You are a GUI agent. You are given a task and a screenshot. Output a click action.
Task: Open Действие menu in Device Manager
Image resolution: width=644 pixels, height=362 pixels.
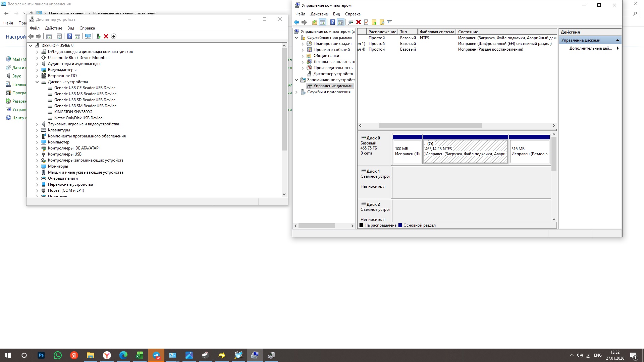click(x=53, y=28)
